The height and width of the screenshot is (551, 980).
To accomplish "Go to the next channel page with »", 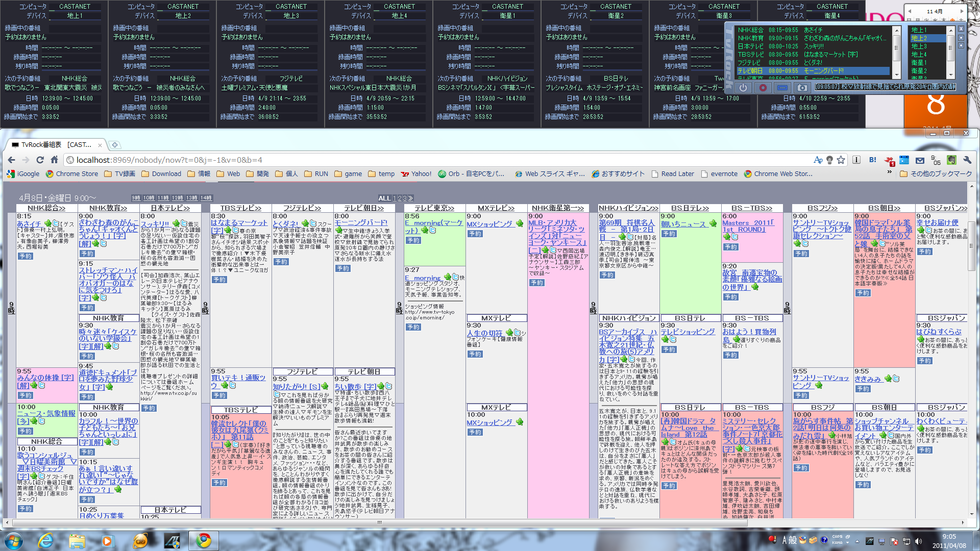I will (x=411, y=198).
